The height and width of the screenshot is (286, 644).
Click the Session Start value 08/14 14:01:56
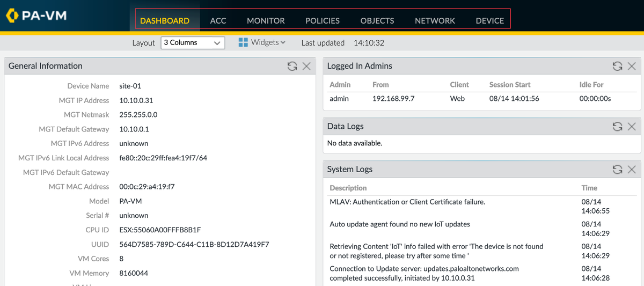tap(514, 99)
